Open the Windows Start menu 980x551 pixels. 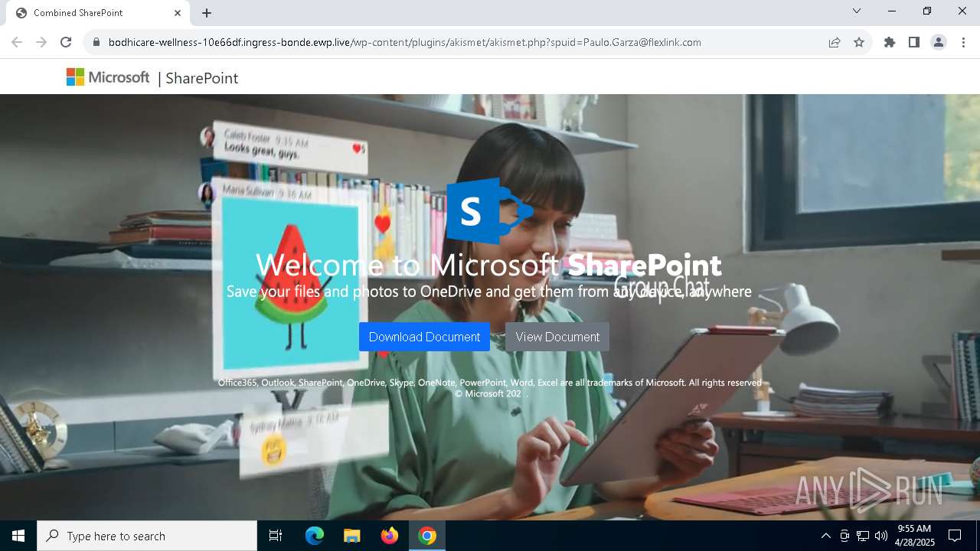(18, 536)
